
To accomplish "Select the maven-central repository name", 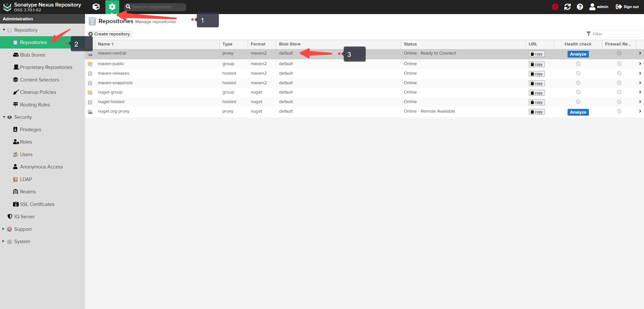I will click(112, 53).
